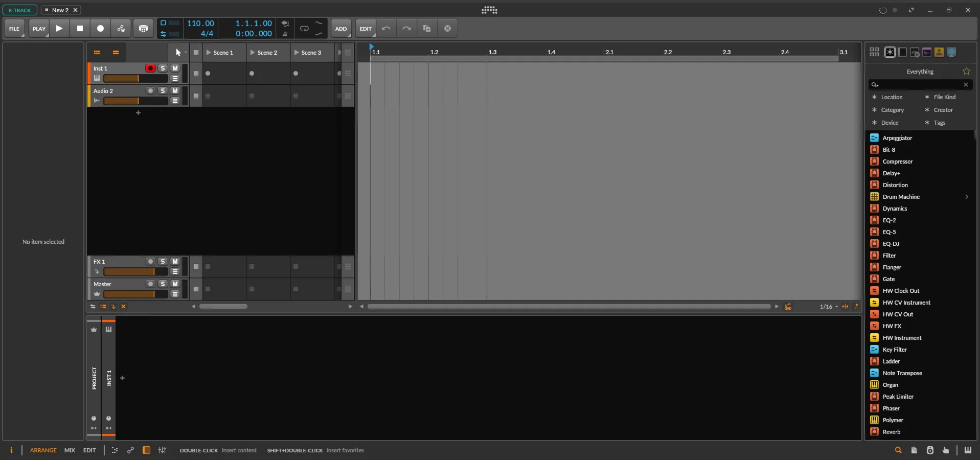Toggle the metronome icon
Viewport: 980px width, 460px height.
click(285, 34)
